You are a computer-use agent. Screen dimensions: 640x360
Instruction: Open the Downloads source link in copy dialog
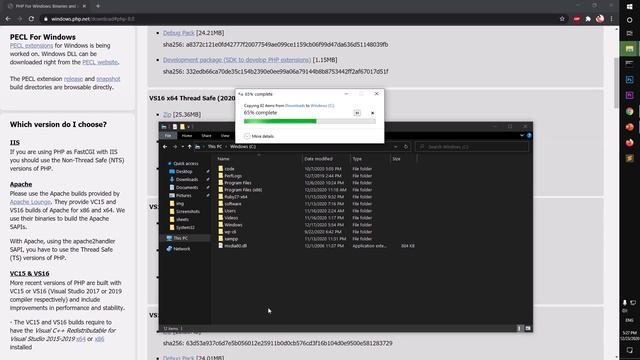(x=295, y=106)
